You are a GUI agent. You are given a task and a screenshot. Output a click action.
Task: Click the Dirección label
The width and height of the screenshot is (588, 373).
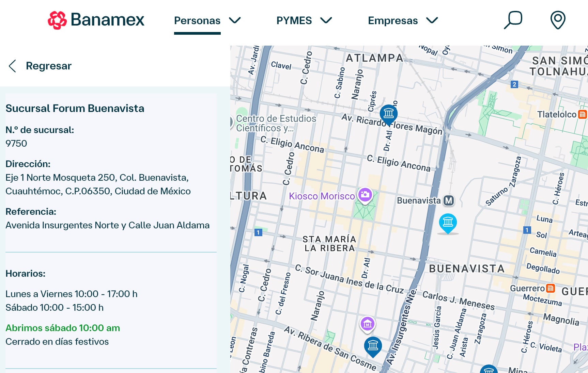[28, 164]
